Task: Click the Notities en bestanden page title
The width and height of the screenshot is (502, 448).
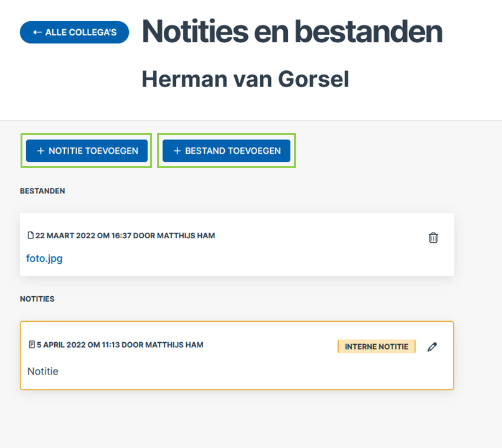Action: tap(292, 31)
